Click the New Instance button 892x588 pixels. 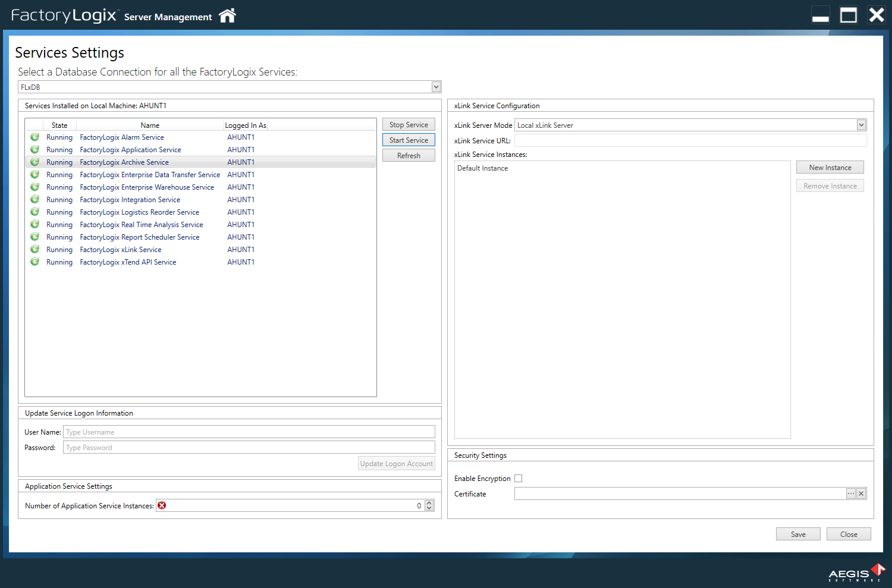click(830, 168)
